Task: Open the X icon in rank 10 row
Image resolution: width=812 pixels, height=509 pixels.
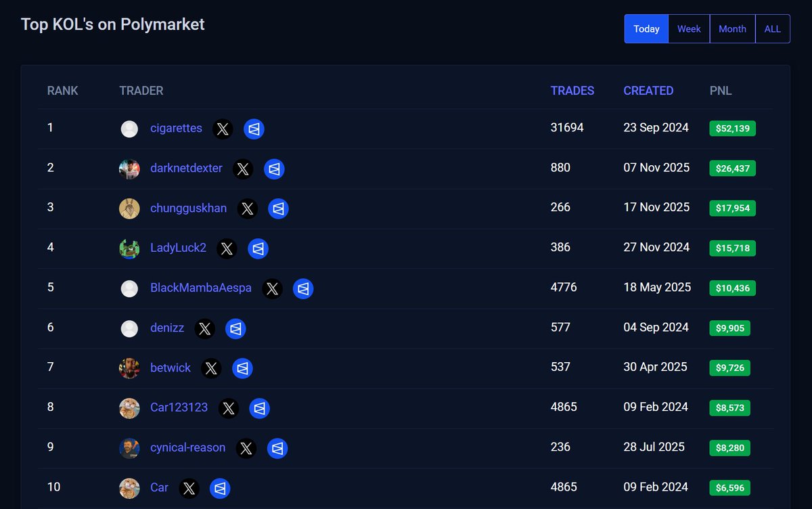Action: pos(189,488)
